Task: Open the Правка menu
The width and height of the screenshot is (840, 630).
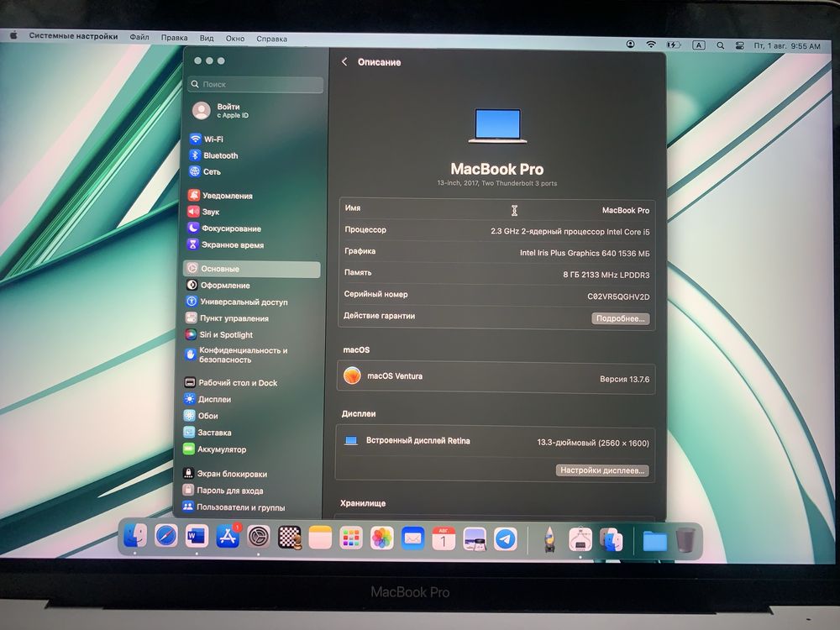Action: coord(174,38)
